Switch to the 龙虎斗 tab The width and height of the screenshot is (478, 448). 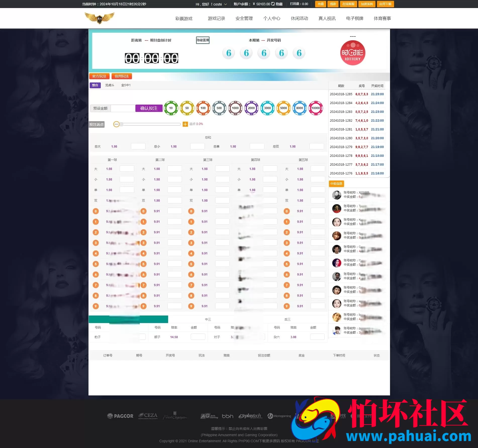tap(109, 85)
